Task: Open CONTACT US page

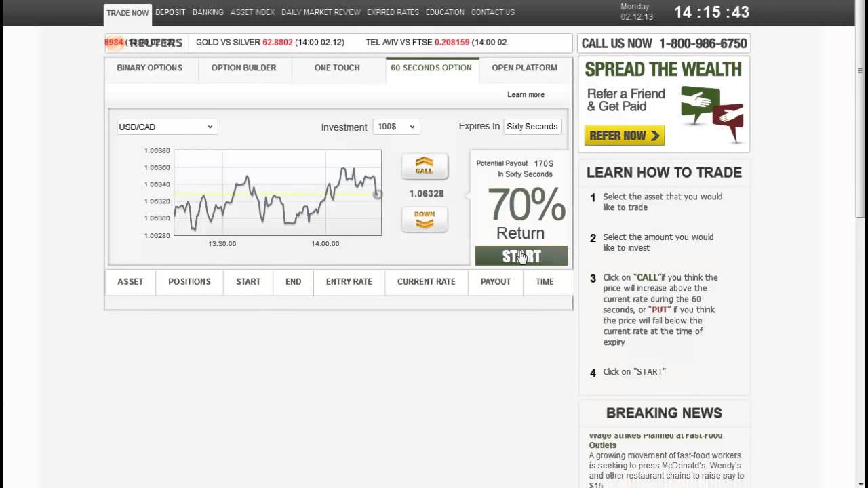Action: [x=492, y=12]
